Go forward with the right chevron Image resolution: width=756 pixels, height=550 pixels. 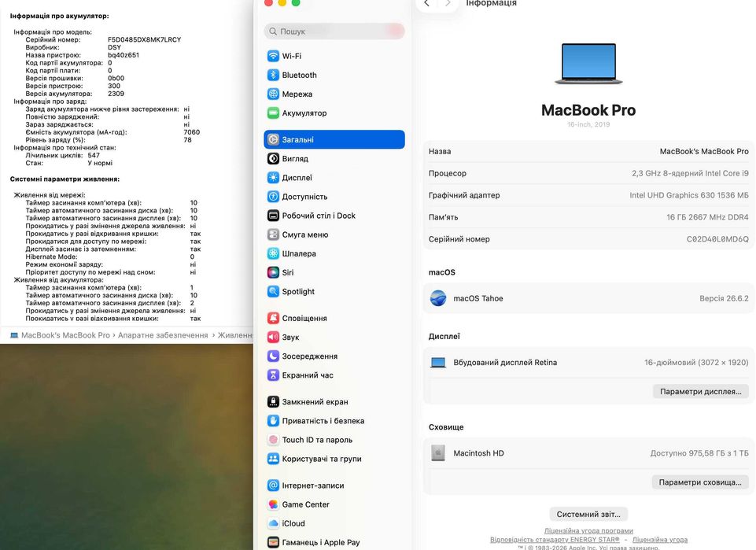[448, 3]
